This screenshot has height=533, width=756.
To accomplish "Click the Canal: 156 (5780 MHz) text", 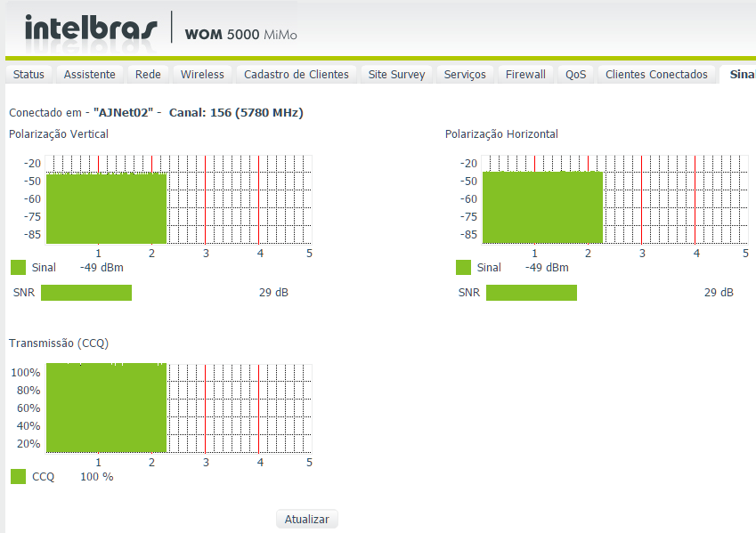I will pyautogui.click(x=236, y=113).
